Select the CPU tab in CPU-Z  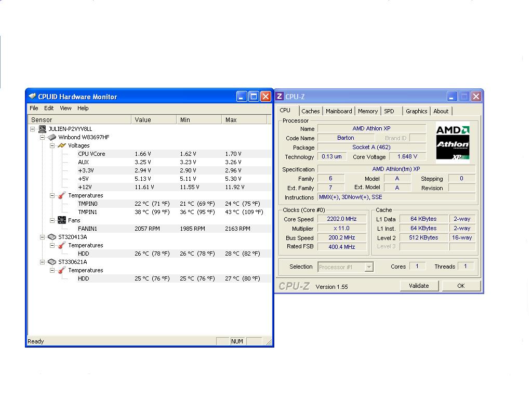pos(288,110)
